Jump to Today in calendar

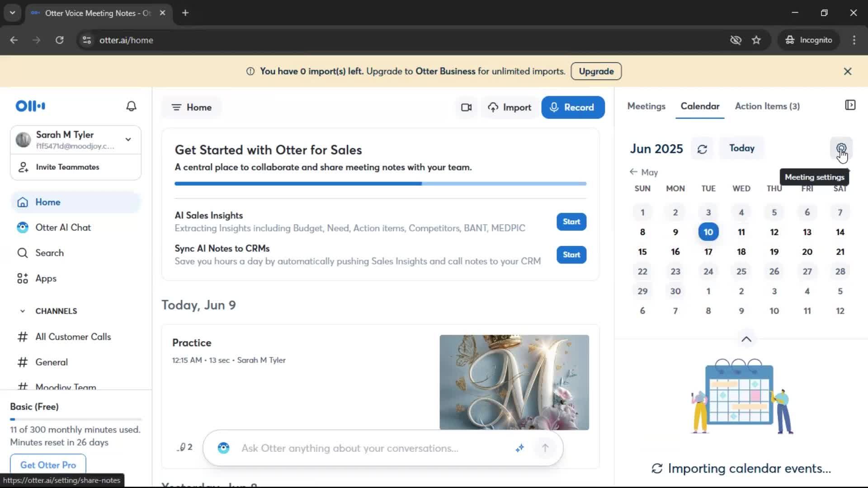(742, 148)
